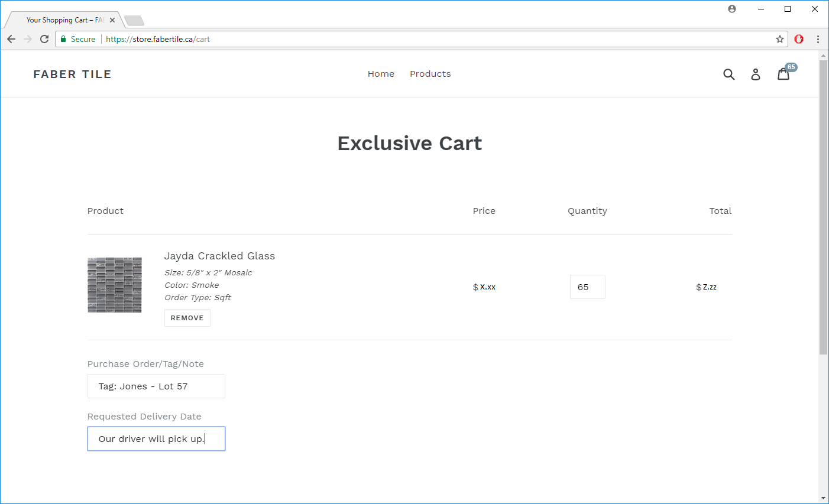Minimize the Chrome window
Screen dimensions: 829x504
pyautogui.click(x=761, y=9)
